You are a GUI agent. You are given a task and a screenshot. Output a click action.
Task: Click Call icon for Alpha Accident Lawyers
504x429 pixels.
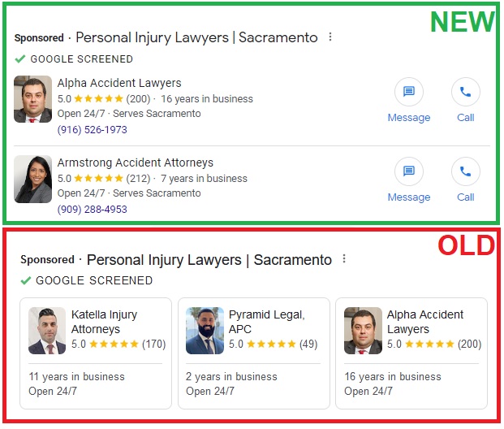tap(465, 92)
